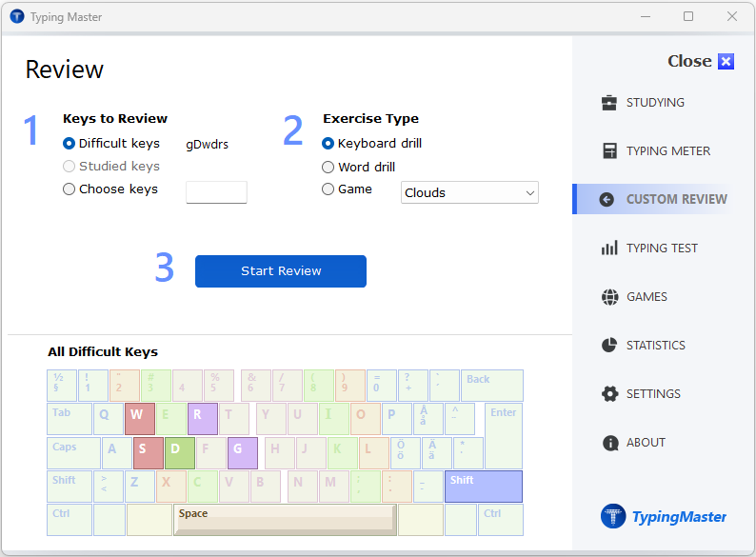Click the Z key on keyboard diagram
The width and height of the screenshot is (756, 557).
(140, 487)
